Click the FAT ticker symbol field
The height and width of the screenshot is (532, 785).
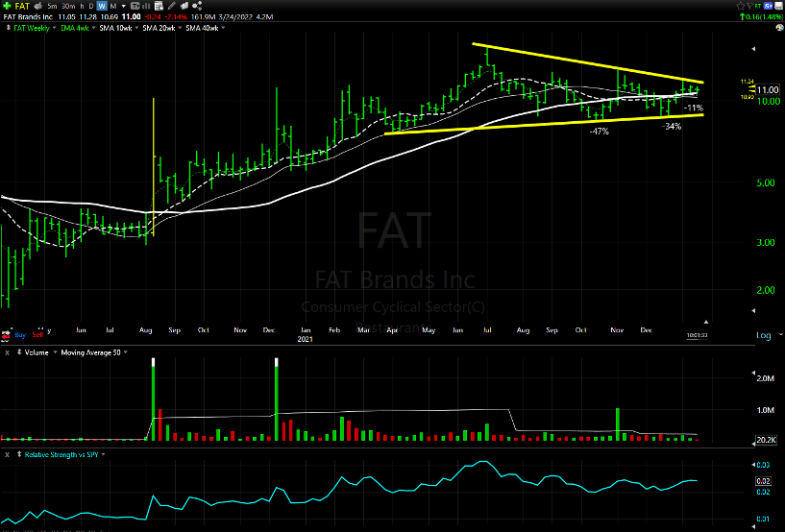pyautogui.click(x=22, y=6)
